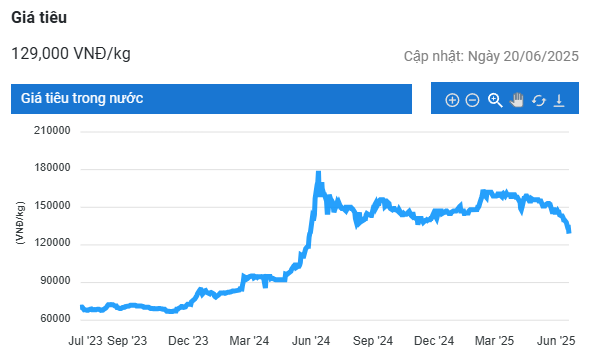The height and width of the screenshot is (362, 591).
Task: Click the Mar '25 x-axis label
Action: point(494,341)
